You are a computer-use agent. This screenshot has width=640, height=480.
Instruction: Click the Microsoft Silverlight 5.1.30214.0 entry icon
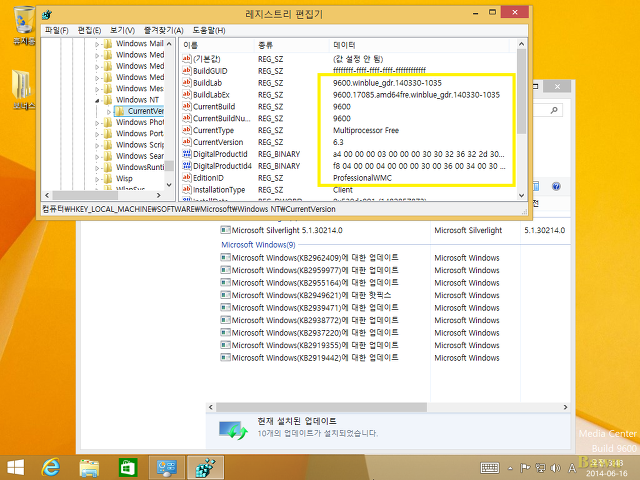click(225, 230)
